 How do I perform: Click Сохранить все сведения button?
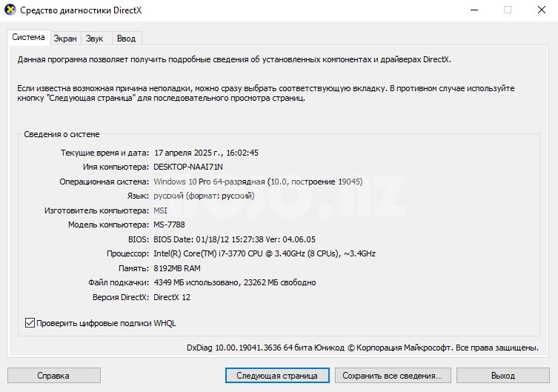click(392, 376)
